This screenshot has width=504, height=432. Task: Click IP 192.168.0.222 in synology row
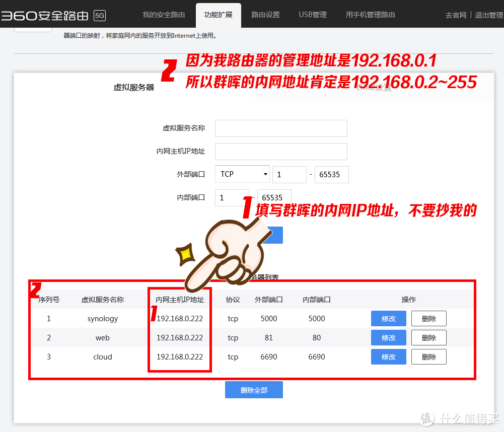point(180,319)
